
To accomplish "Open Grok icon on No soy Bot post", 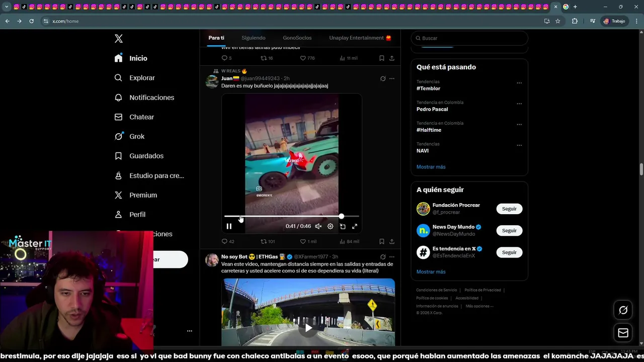I will (383, 257).
